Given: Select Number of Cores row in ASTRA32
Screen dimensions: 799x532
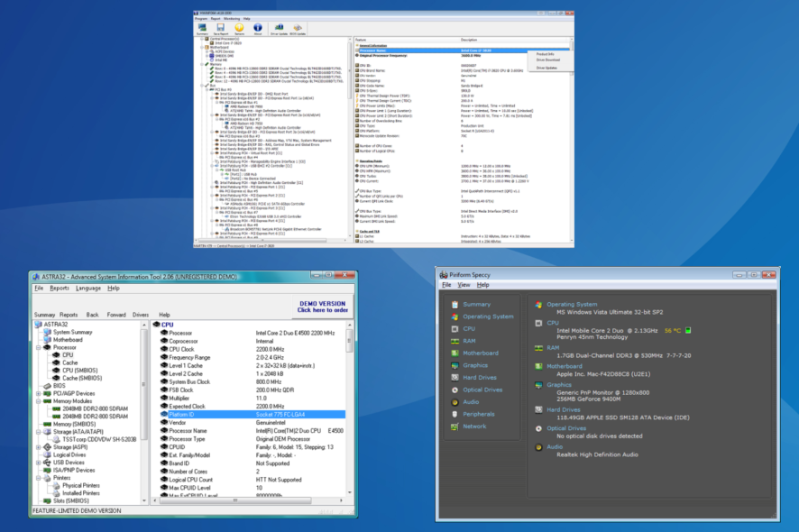Looking at the screenshot, I should 253,472.
